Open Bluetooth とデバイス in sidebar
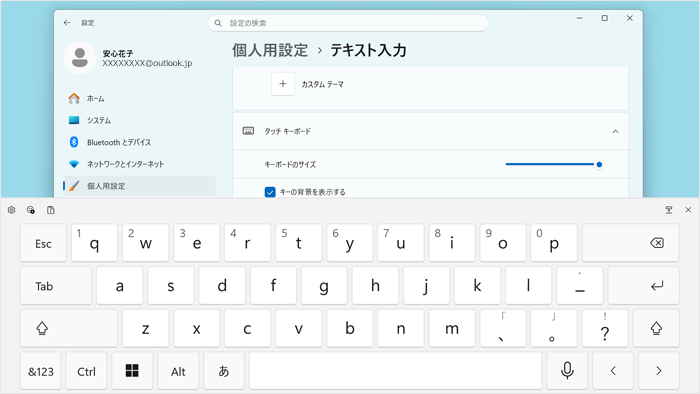 (x=139, y=142)
